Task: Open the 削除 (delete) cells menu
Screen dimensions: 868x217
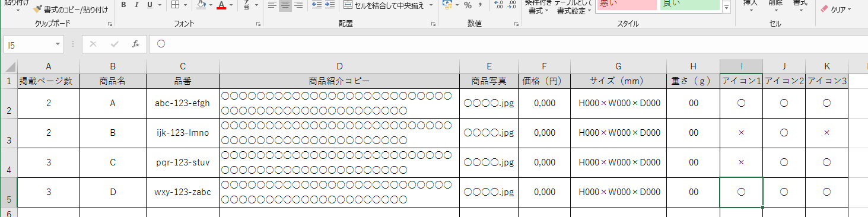Action: (775, 7)
